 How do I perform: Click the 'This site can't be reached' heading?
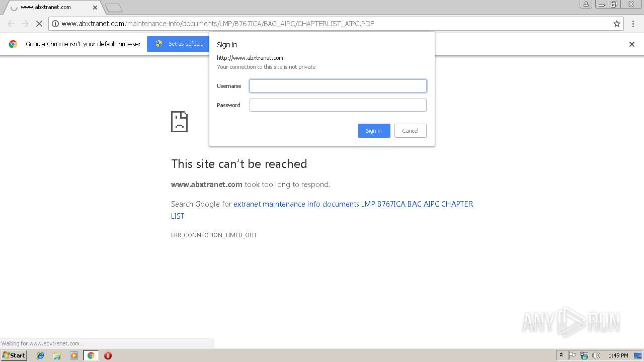(239, 164)
